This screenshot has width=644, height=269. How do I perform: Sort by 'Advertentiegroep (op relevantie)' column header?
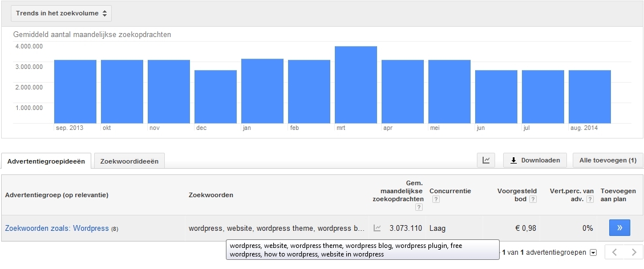(56, 195)
